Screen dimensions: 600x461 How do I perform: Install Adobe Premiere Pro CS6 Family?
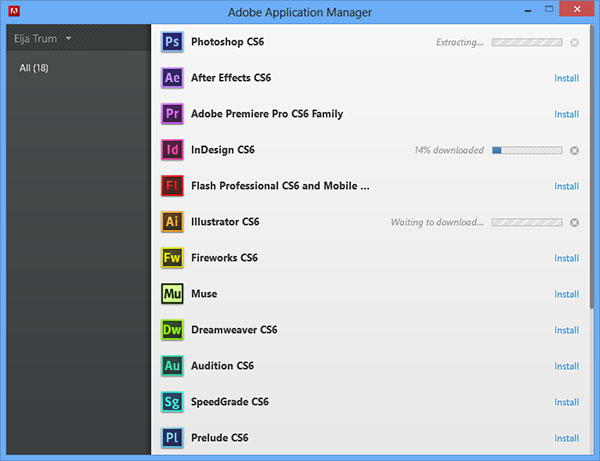566,114
